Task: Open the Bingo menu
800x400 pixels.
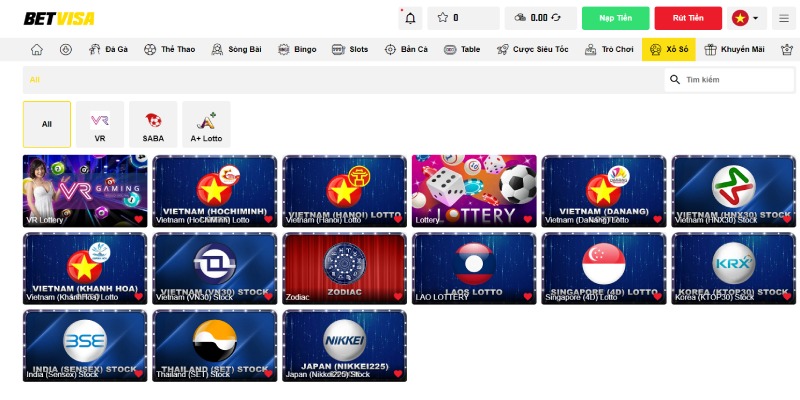Action: [x=297, y=49]
